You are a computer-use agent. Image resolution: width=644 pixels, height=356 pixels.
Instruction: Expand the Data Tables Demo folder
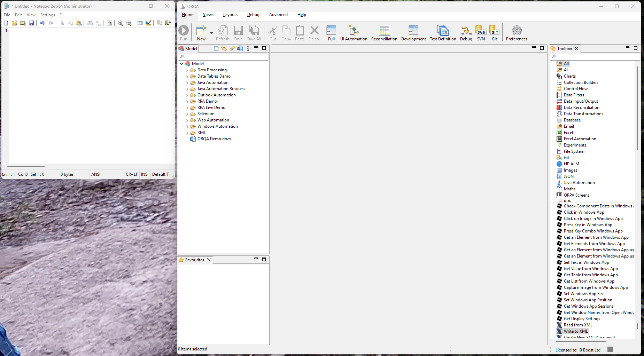[187, 77]
